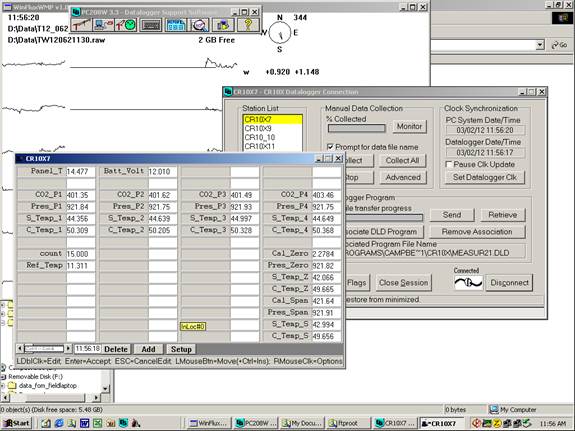The height and width of the screenshot is (431, 575).
Task: Open the Windows Start menu
Action: [17, 423]
